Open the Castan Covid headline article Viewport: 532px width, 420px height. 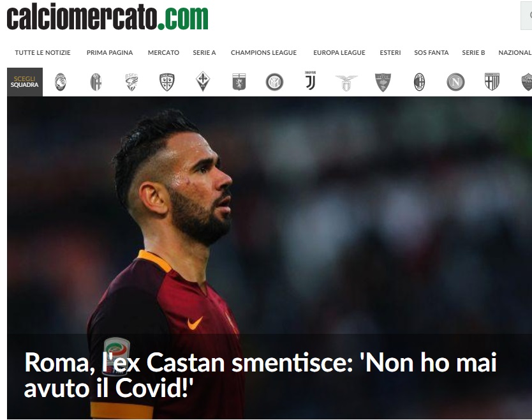(260, 375)
